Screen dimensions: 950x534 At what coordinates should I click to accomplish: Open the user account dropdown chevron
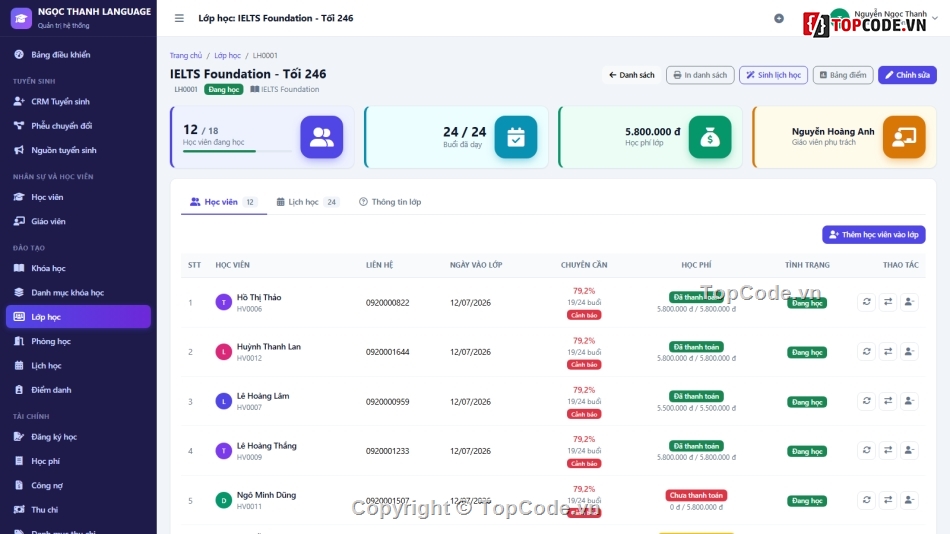(935, 18)
